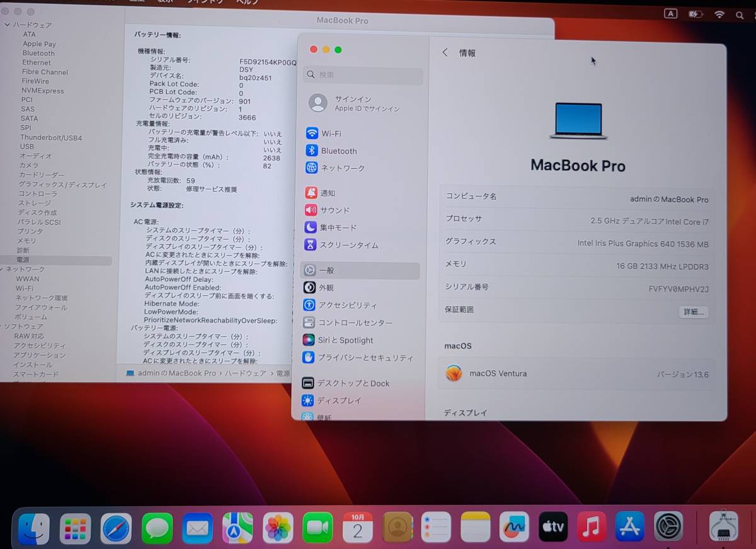Open Mail from the Dock
The image size is (756, 549).
198,528
